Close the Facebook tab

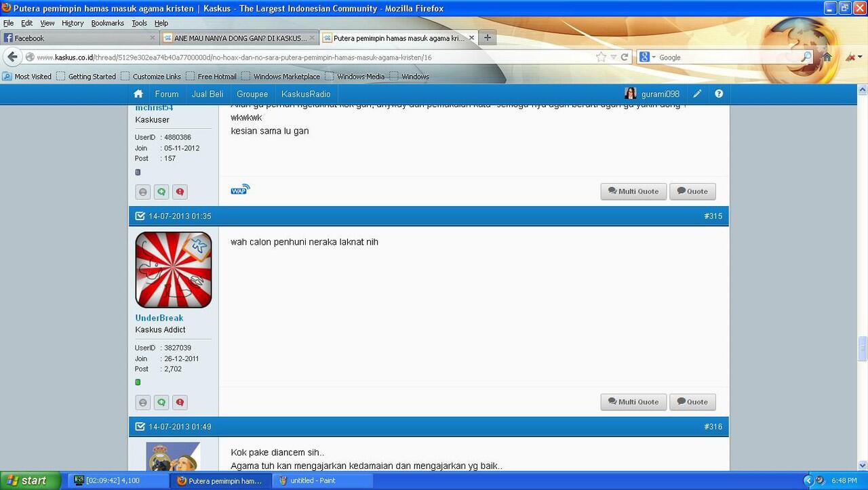point(153,38)
